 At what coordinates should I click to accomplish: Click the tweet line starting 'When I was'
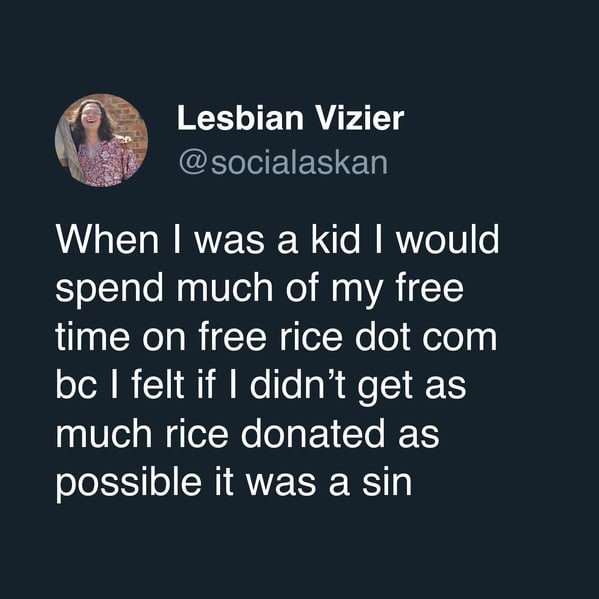[x=277, y=240]
